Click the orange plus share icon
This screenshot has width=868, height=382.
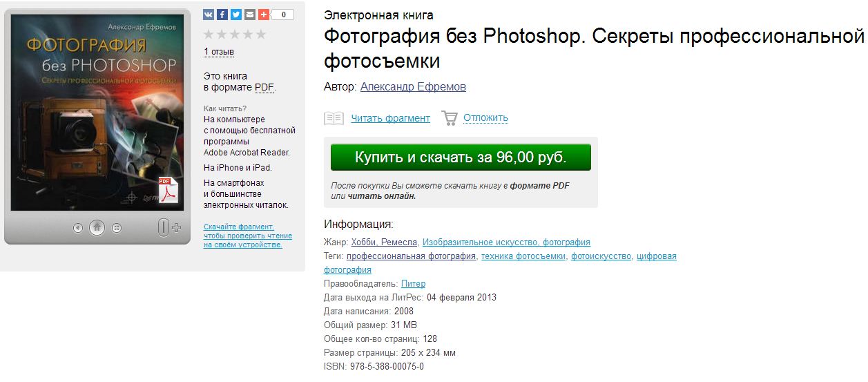point(264,15)
